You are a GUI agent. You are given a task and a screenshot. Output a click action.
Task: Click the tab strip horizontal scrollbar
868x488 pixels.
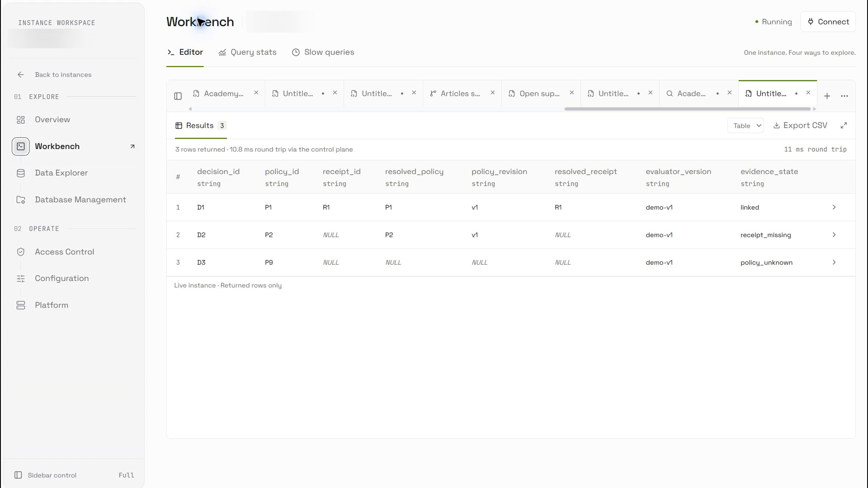pos(687,109)
